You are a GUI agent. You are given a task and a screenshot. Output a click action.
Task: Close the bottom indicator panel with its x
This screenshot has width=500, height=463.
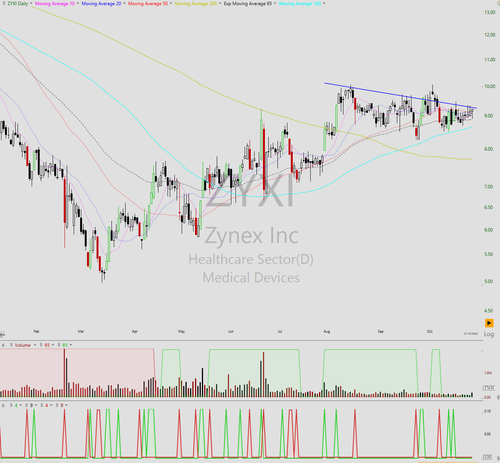3,405
